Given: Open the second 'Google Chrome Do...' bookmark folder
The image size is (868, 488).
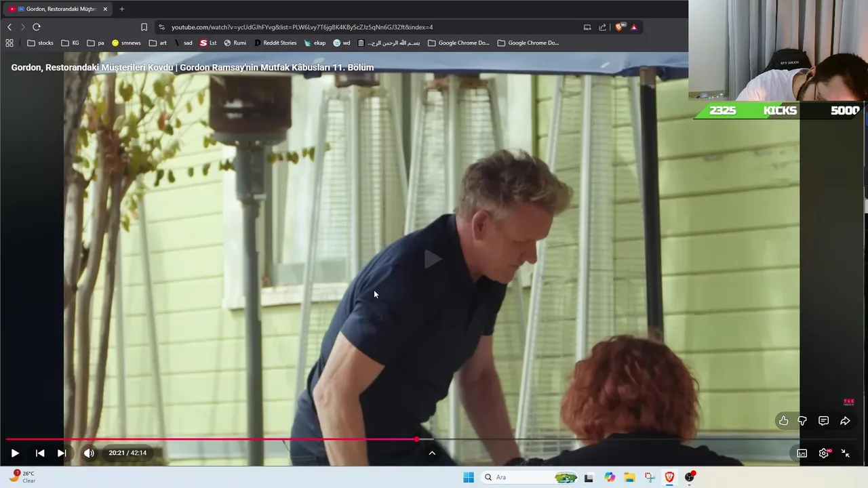Looking at the screenshot, I should pyautogui.click(x=528, y=43).
